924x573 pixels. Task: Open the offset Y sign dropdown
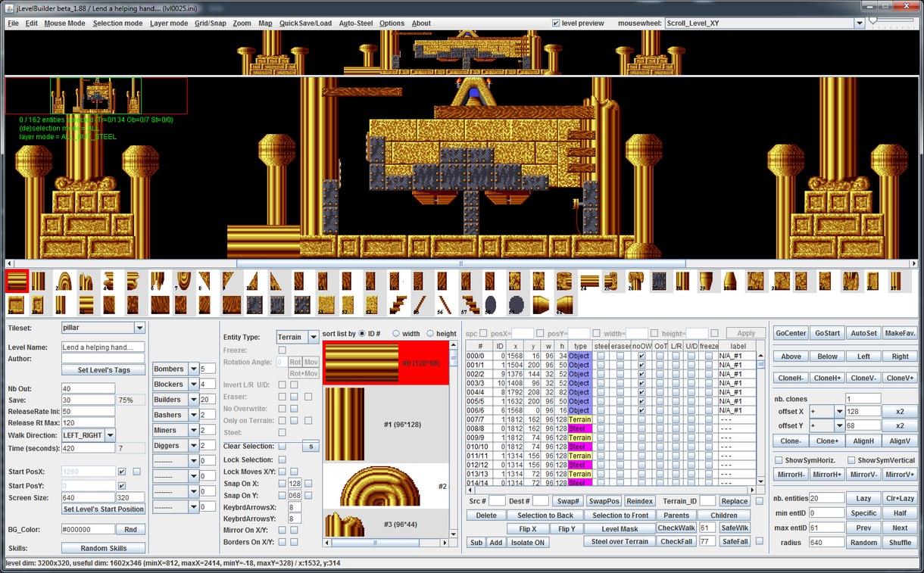pyautogui.click(x=839, y=425)
